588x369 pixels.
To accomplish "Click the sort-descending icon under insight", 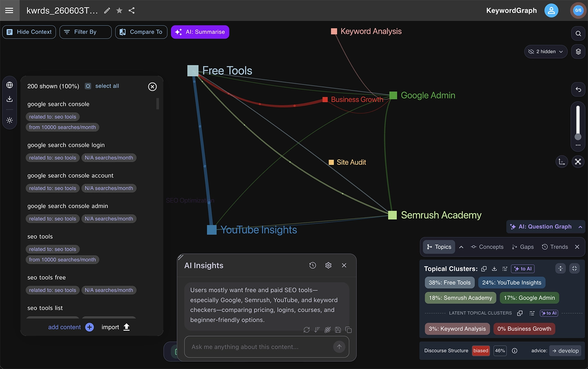I will point(317,330).
